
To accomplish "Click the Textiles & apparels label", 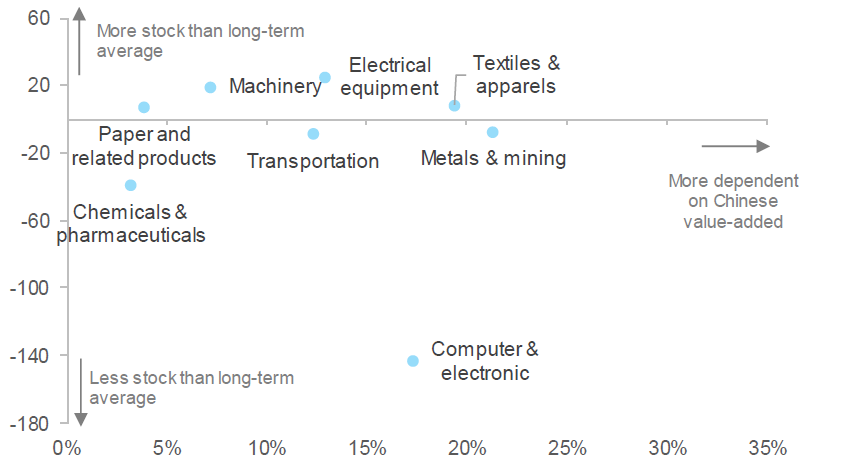I will pos(516,75).
